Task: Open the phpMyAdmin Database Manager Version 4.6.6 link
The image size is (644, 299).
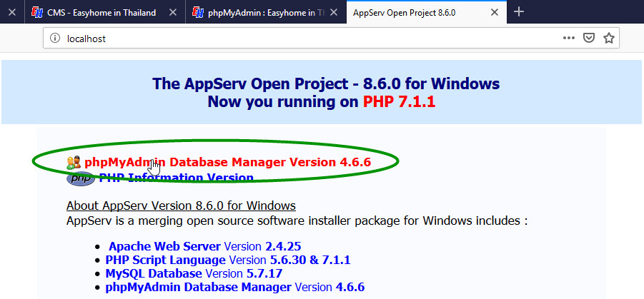Action: [227, 162]
